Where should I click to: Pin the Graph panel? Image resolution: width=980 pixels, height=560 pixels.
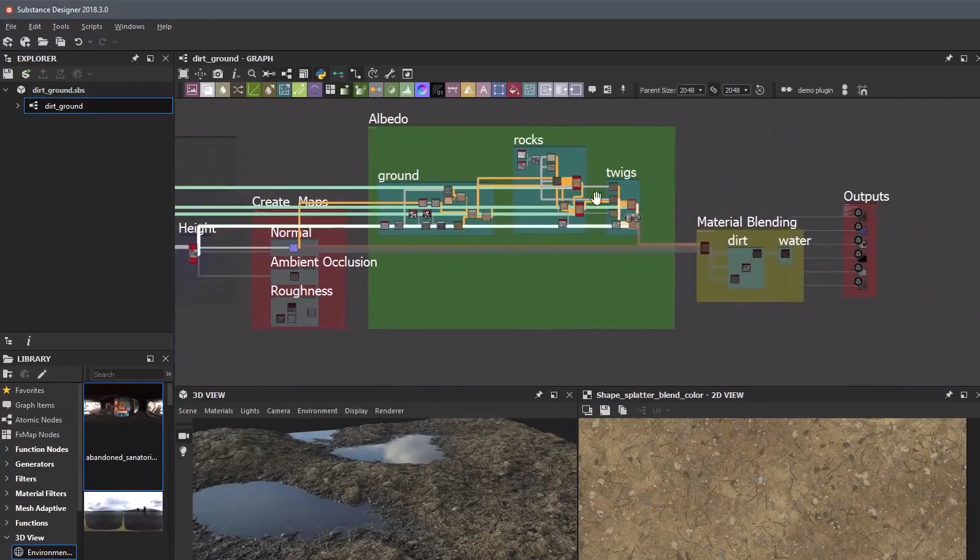949,58
